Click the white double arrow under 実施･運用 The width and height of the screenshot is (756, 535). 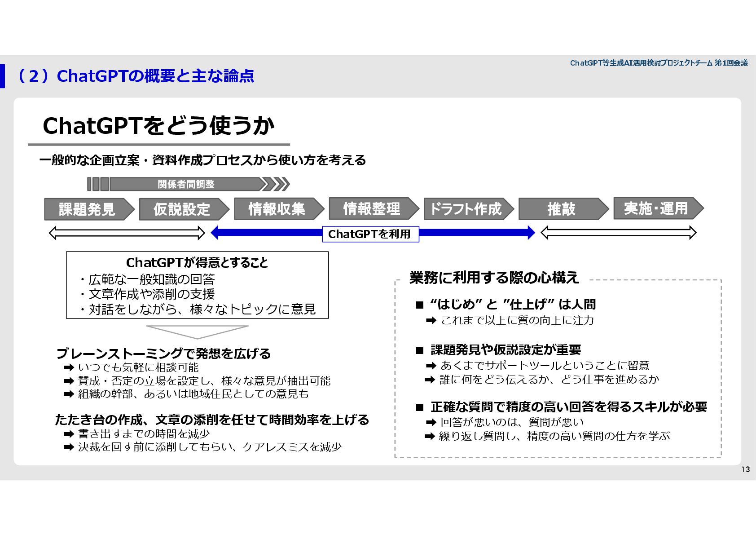(x=619, y=233)
